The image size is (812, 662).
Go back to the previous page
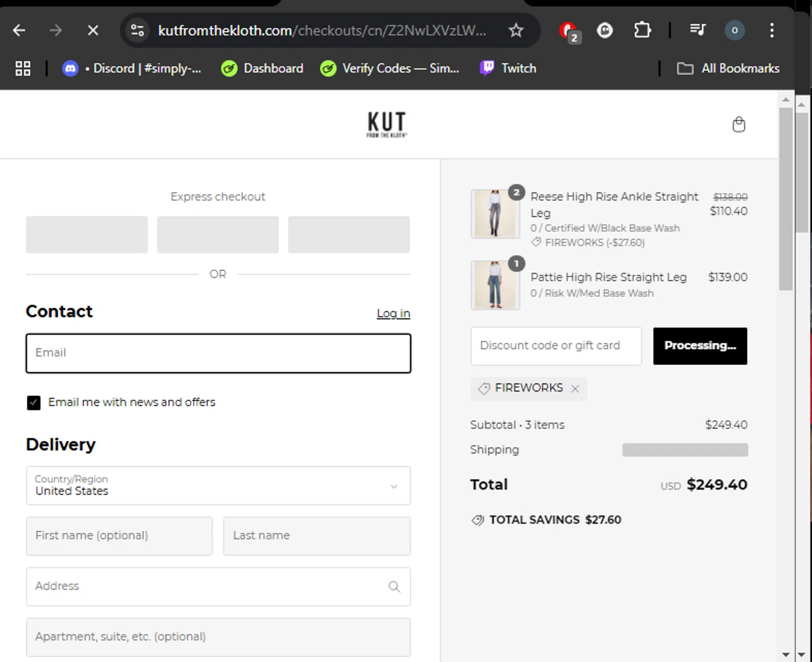click(19, 30)
